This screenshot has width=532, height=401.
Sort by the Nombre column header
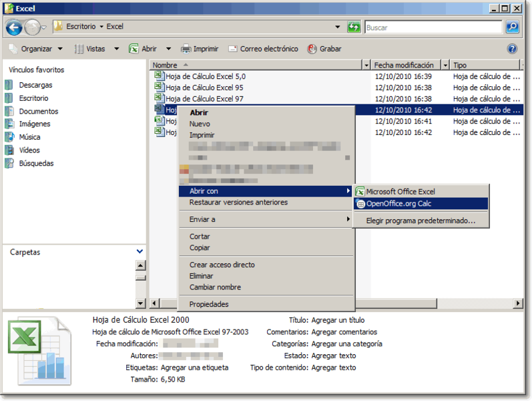pyautogui.click(x=256, y=65)
